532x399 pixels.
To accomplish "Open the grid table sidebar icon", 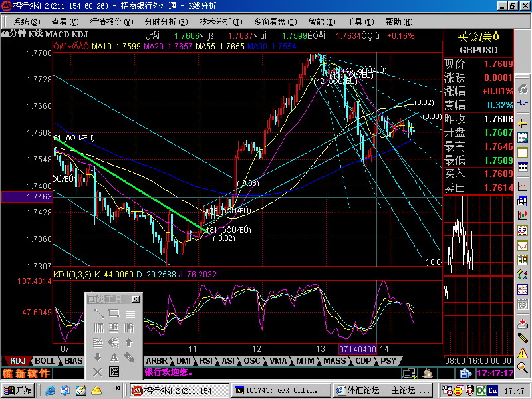I will click(x=523, y=167).
